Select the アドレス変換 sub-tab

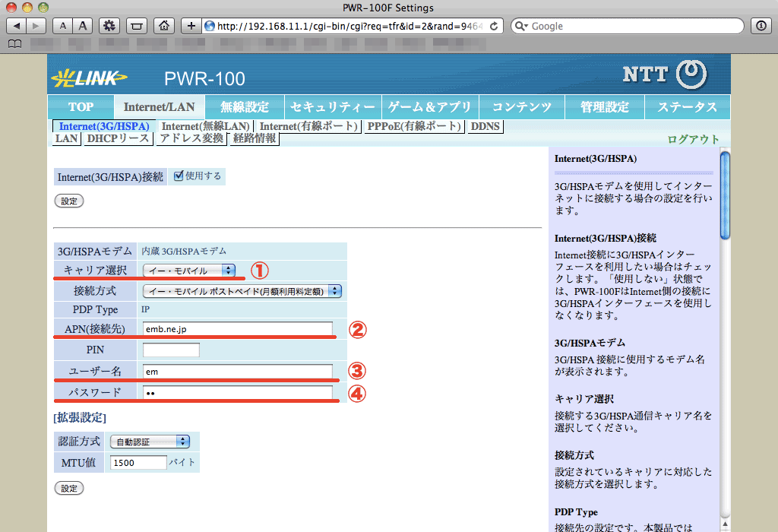click(x=191, y=138)
